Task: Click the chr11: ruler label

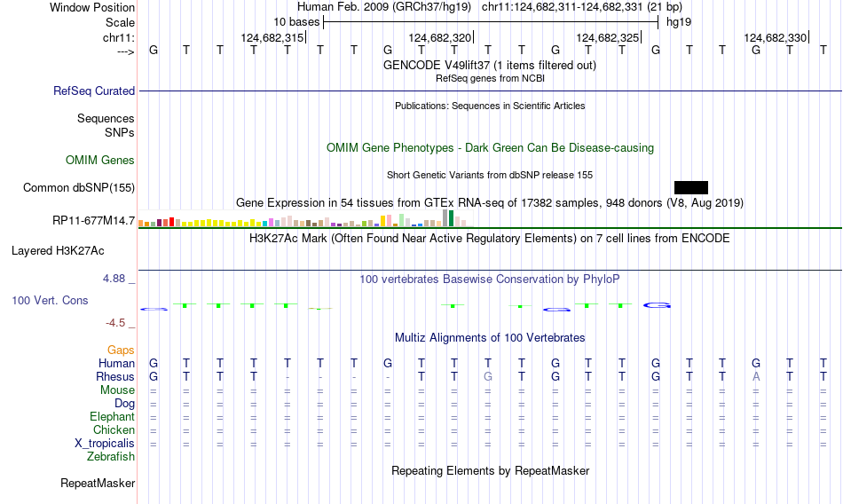Action: pyautogui.click(x=118, y=37)
